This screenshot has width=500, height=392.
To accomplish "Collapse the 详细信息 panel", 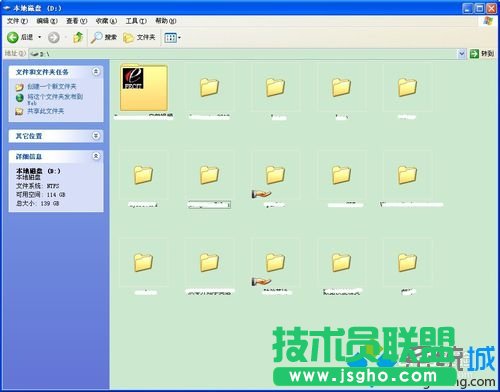I will click(96, 156).
